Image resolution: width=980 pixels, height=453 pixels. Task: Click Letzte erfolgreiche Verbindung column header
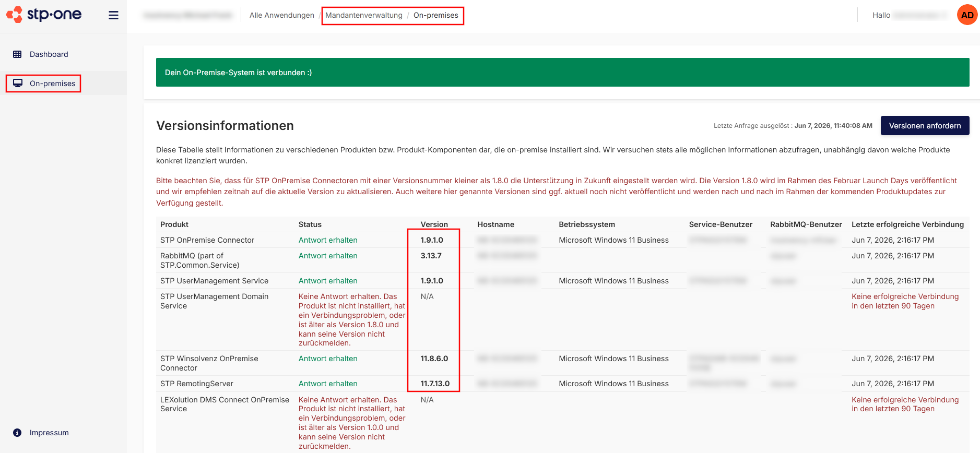click(x=907, y=224)
